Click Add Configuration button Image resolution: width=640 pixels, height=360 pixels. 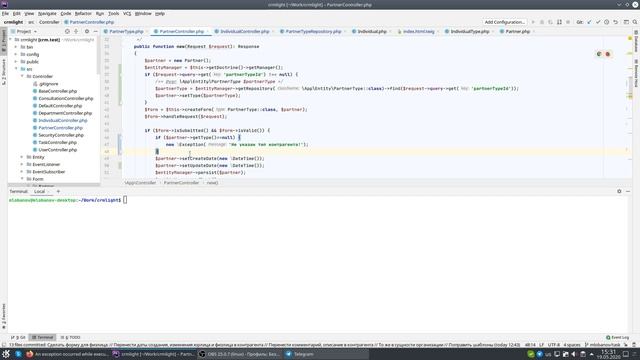point(504,22)
